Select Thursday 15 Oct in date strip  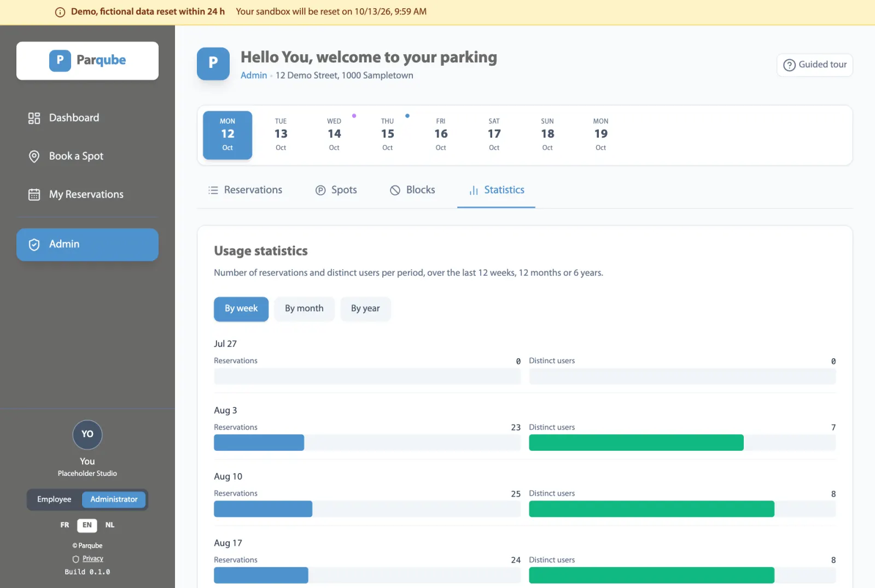[388, 135]
